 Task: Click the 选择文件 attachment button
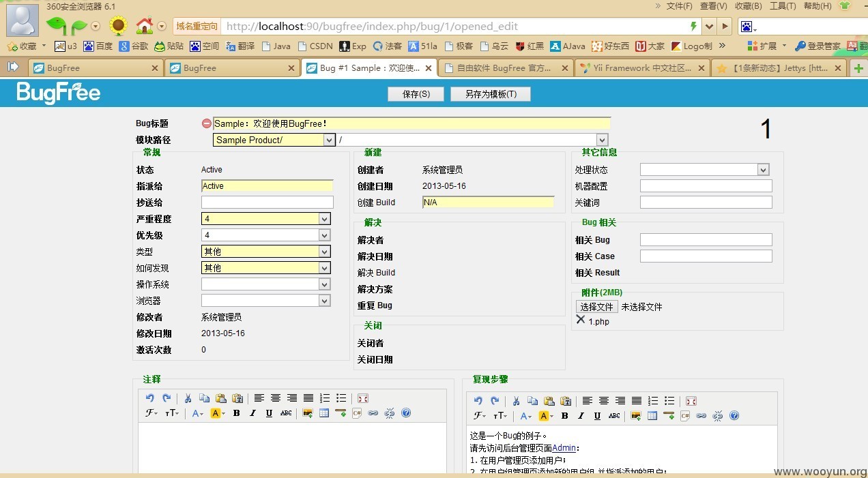click(597, 307)
